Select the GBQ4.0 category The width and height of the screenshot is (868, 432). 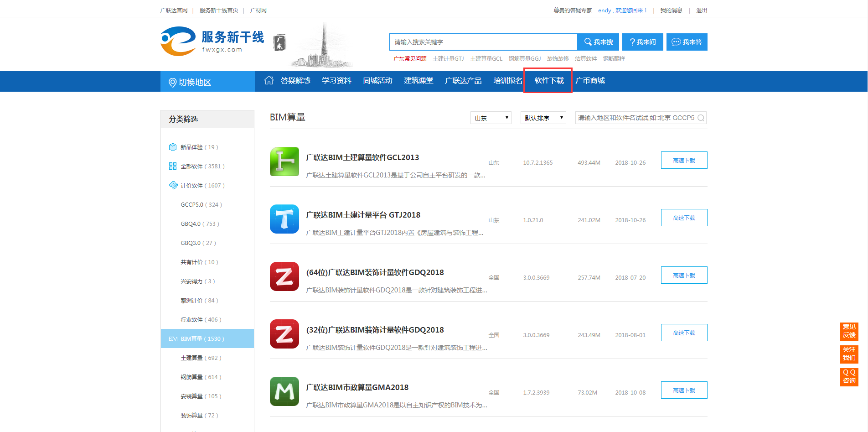[200, 224]
